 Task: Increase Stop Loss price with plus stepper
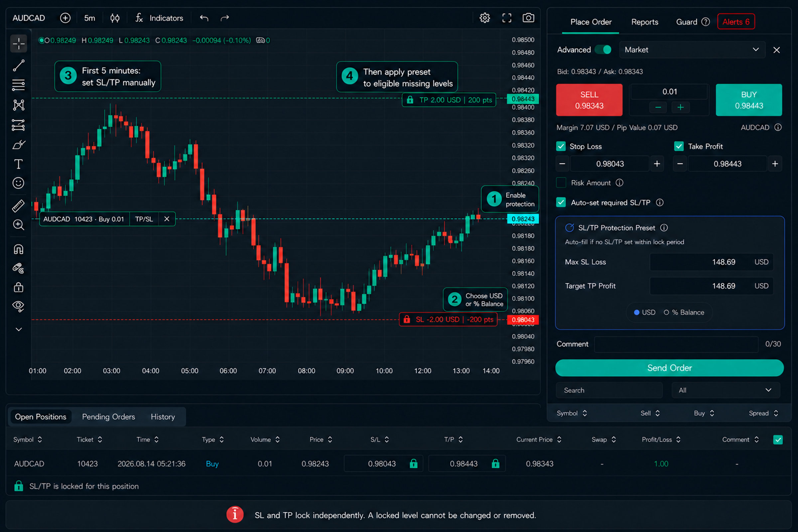tap(657, 164)
